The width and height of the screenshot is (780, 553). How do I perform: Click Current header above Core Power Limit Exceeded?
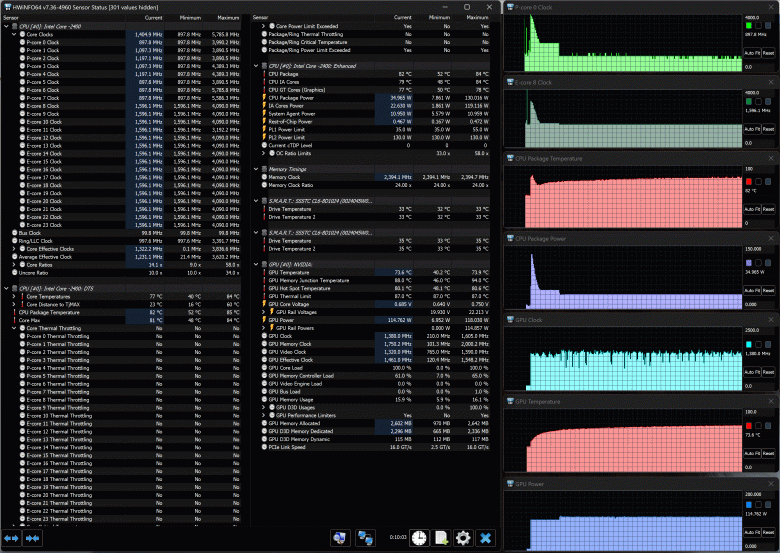[x=402, y=17]
